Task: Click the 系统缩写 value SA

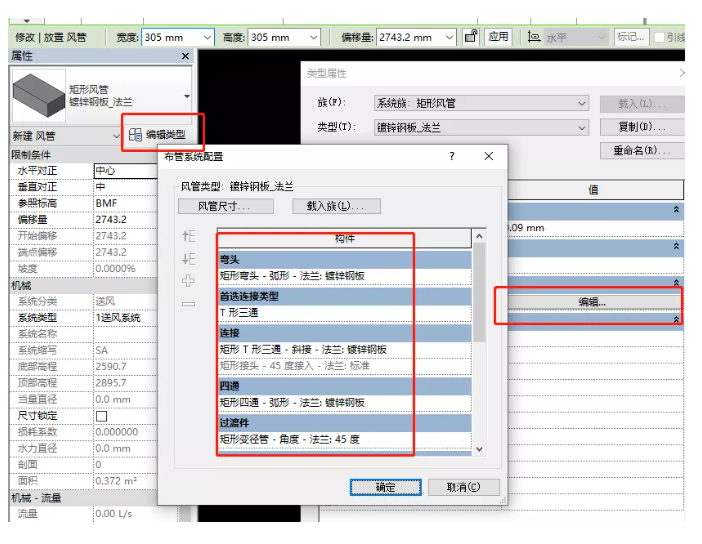Action: pyautogui.click(x=125, y=350)
